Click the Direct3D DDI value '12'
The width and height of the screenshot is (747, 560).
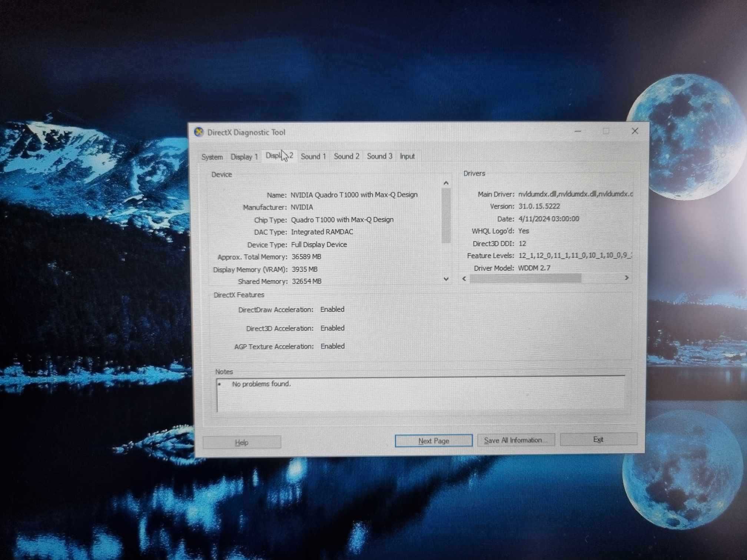[x=522, y=244]
